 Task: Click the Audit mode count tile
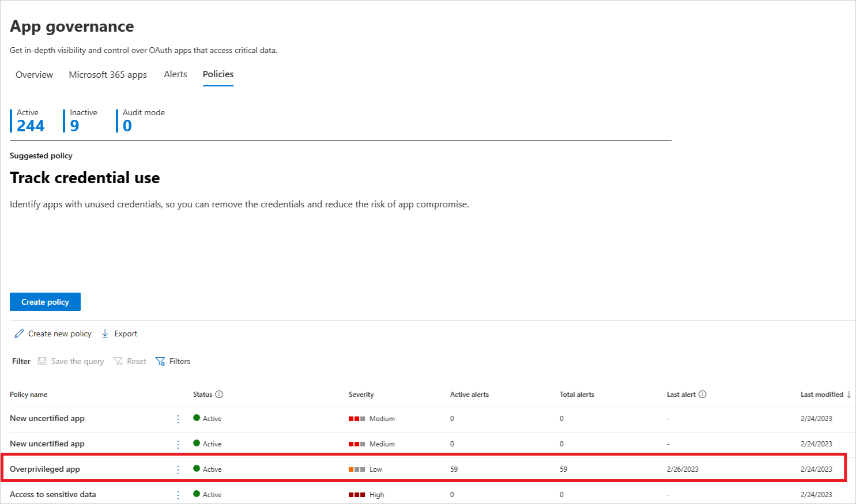(127, 126)
